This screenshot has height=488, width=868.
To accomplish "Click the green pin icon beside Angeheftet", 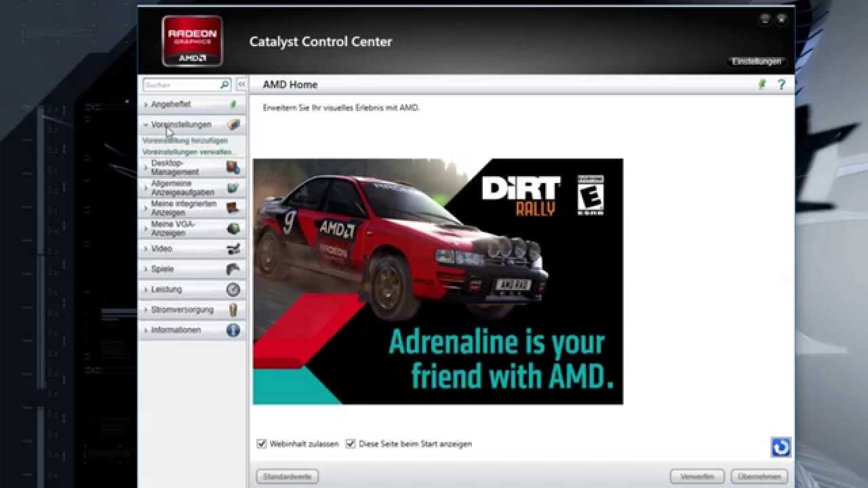I will click(233, 104).
